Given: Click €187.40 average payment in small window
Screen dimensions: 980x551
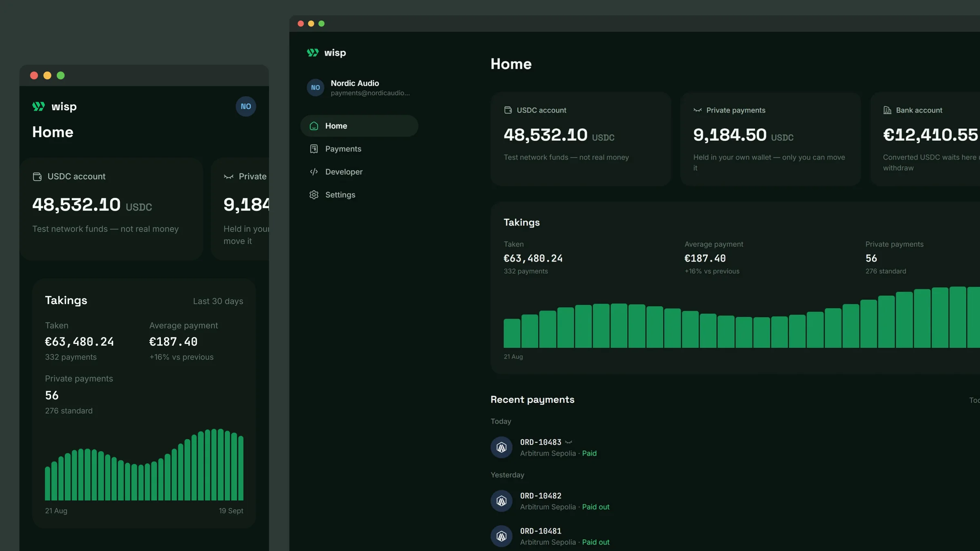Looking at the screenshot, I should (x=173, y=342).
